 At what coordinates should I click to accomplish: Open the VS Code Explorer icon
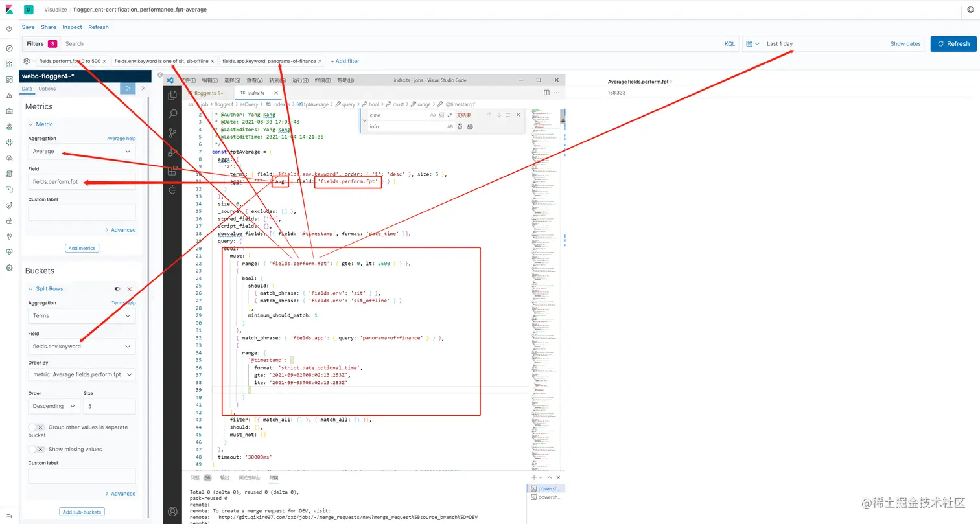pos(172,95)
